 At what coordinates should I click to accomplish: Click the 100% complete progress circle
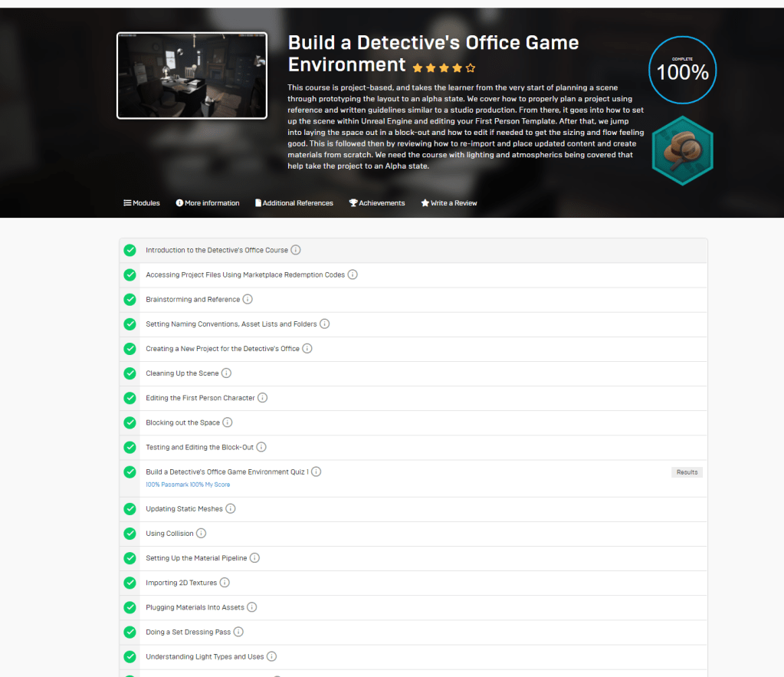click(x=682, y=71)
